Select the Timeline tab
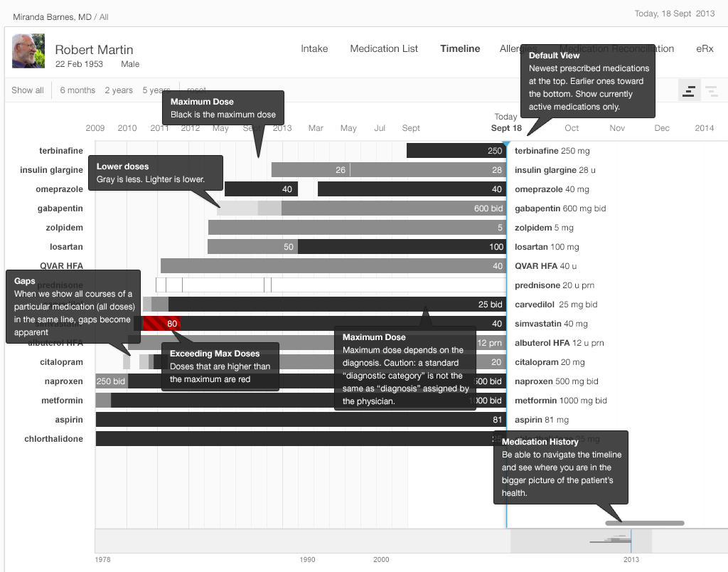This screenshot has height=572, width=728. 460,49
